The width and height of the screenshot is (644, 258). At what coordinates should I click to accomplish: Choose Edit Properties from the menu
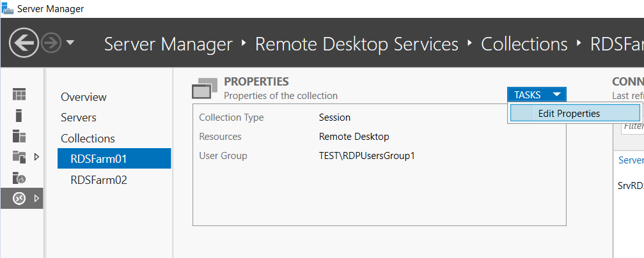click(575, 114)
